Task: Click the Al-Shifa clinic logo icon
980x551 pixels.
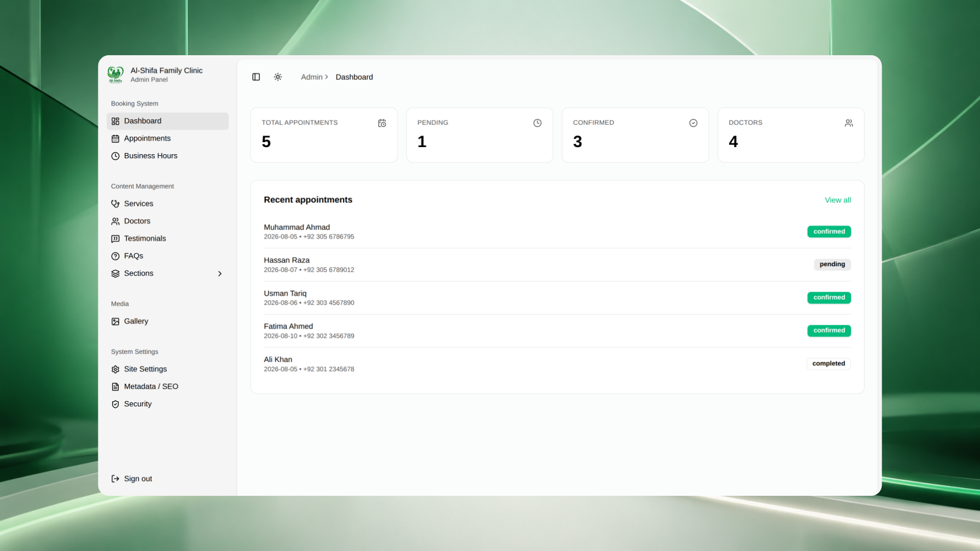Action: point(115,74)
